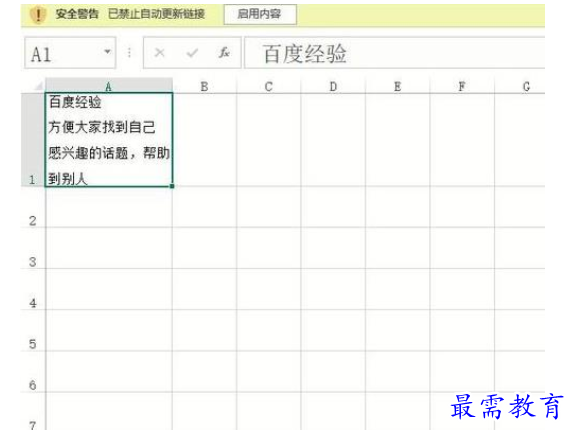Click the formula bar options dots handle
This screenshot has height=438, width=572.
(x=129, y=53)
